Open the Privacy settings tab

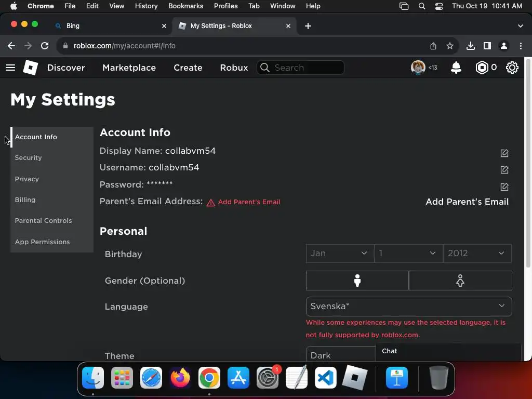tap(52, 179)
